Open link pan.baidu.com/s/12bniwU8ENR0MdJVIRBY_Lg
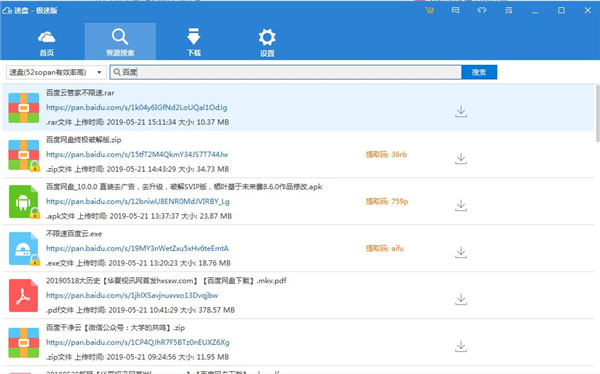This screenshot has height=374, width=600. tap(138, 201)
